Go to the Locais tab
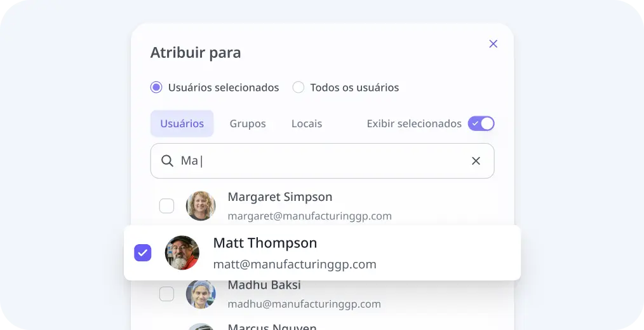 coord(307,123)
